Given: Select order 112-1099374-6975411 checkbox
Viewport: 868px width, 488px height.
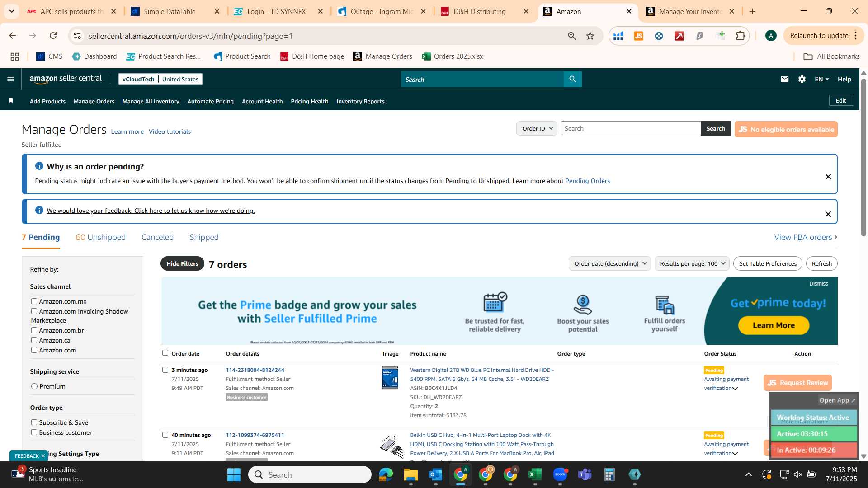Looking at the screenshot, I should (x=165, y=435).
